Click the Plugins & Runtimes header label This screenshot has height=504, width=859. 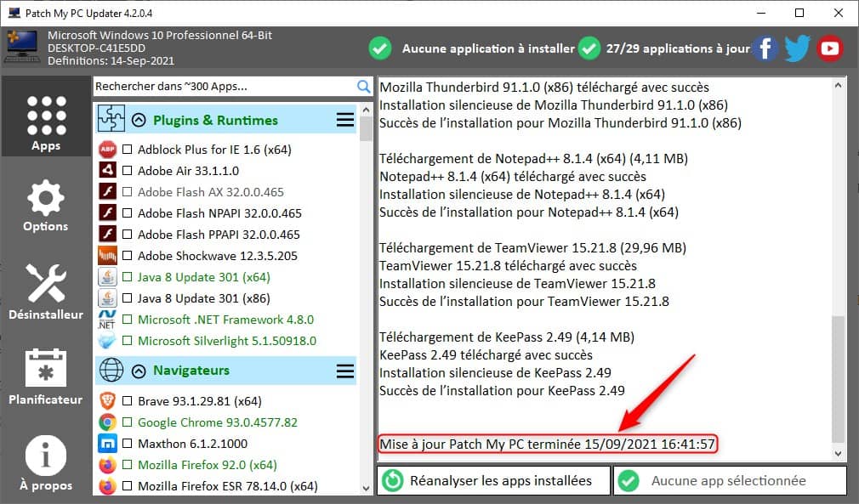(x=215, y=121)
